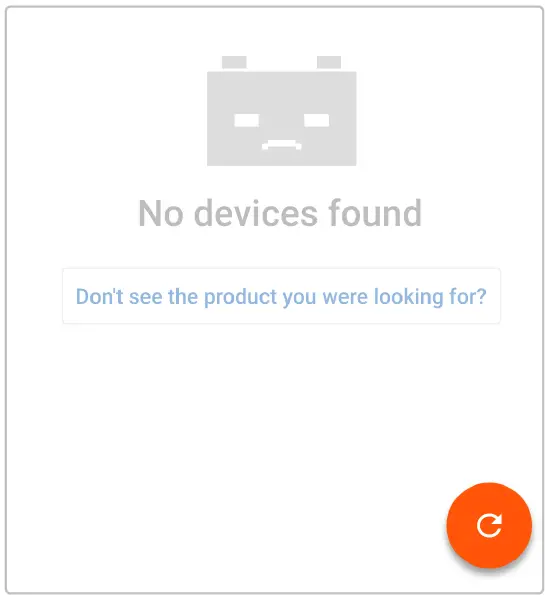The image size is (545, 595).
Task: Open "Don't see the product" link
Action: pyautogui.click(x=281, y=297)
